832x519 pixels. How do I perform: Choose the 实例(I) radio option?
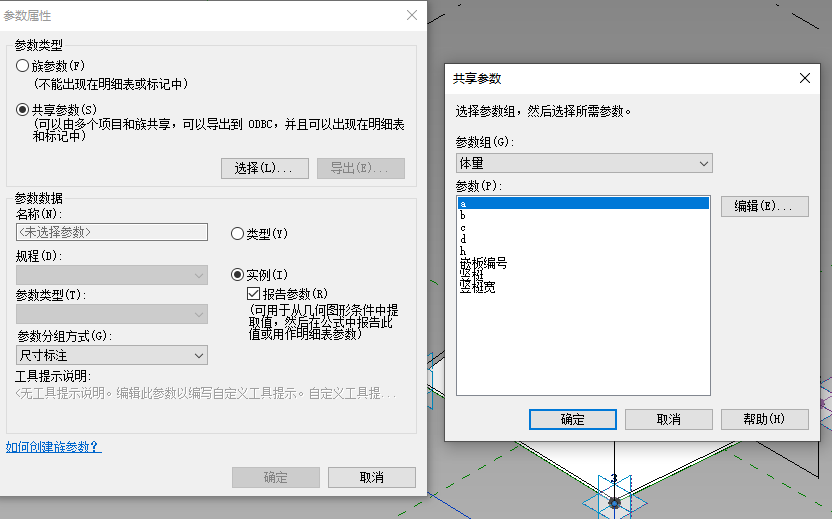point(237,274)
